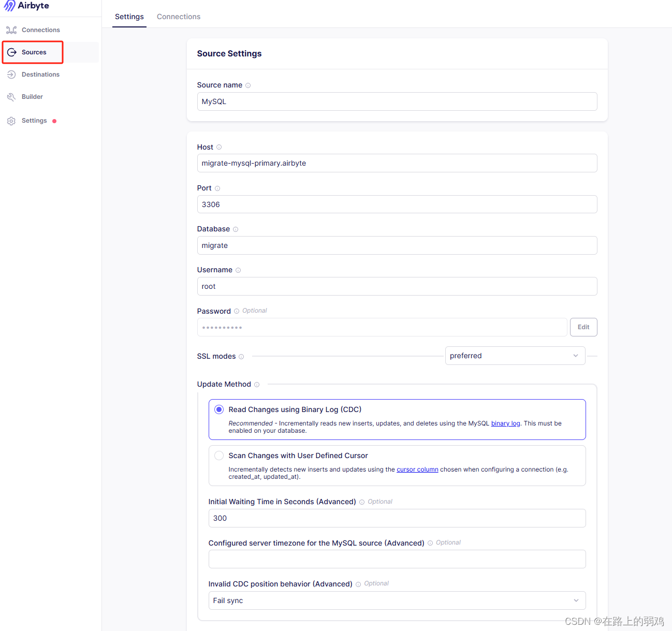Show Username info tooltip icon
The height and width of the screenshot is (631, 672).
[238, 270]
